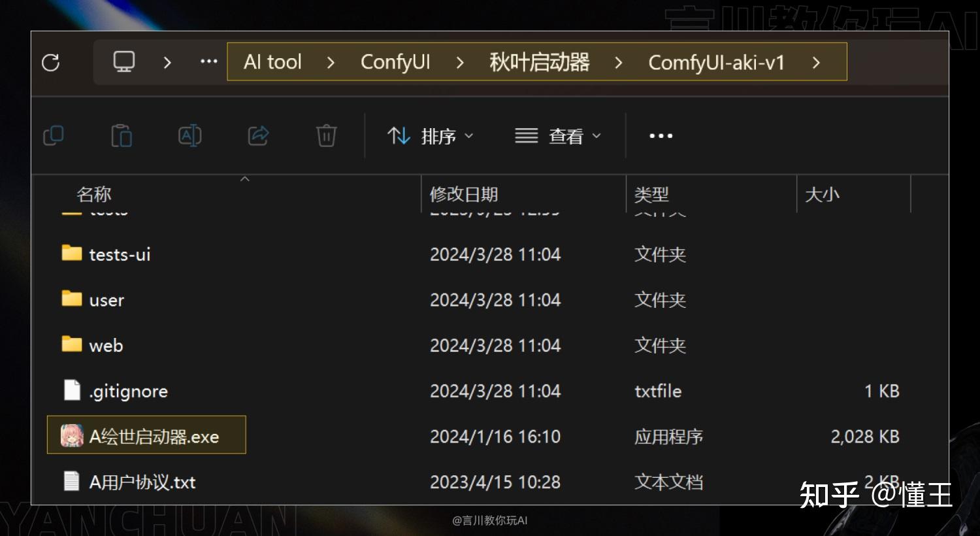Click the Share icon in the toolbar
The image size is (980, 536).
click(x=257, y=135)
